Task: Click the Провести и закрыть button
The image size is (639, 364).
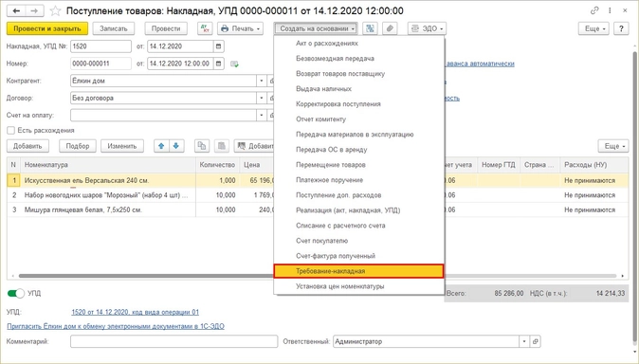Action: [x=46, y=28]
